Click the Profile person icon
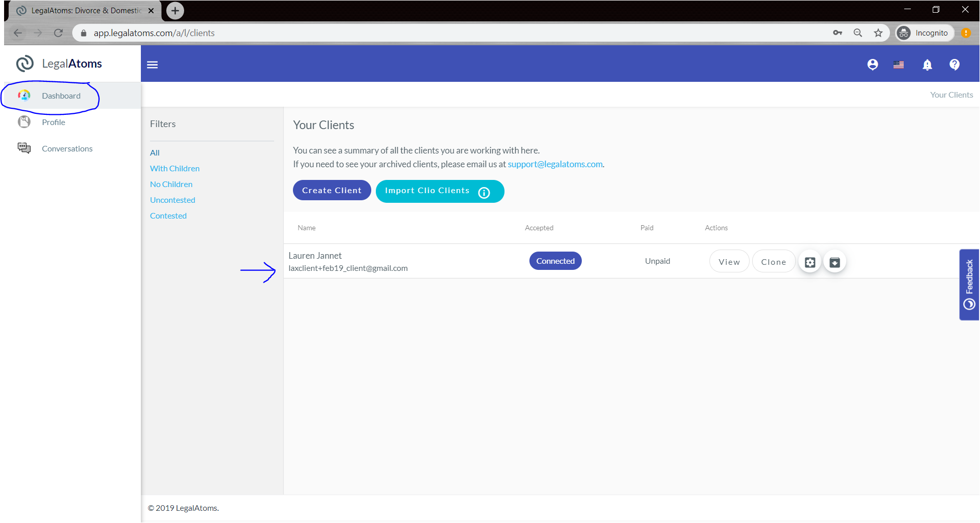This screenshot has width=980, height=523. [24, 122]
